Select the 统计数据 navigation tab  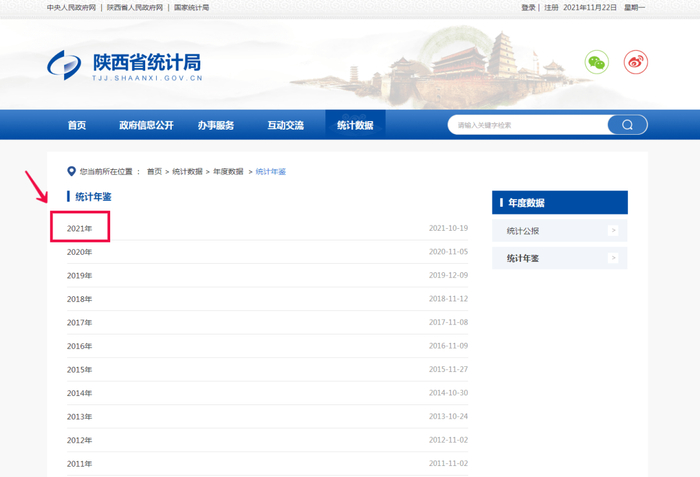coord(355,125)
